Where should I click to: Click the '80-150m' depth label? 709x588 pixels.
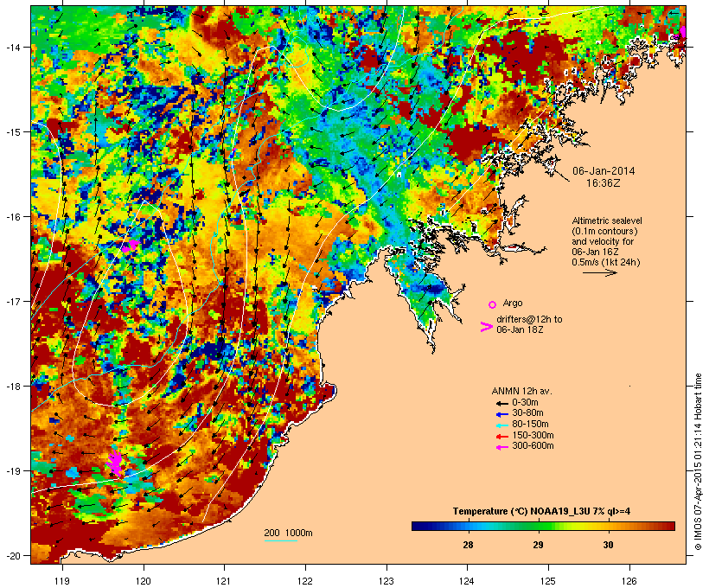[530, 425]
